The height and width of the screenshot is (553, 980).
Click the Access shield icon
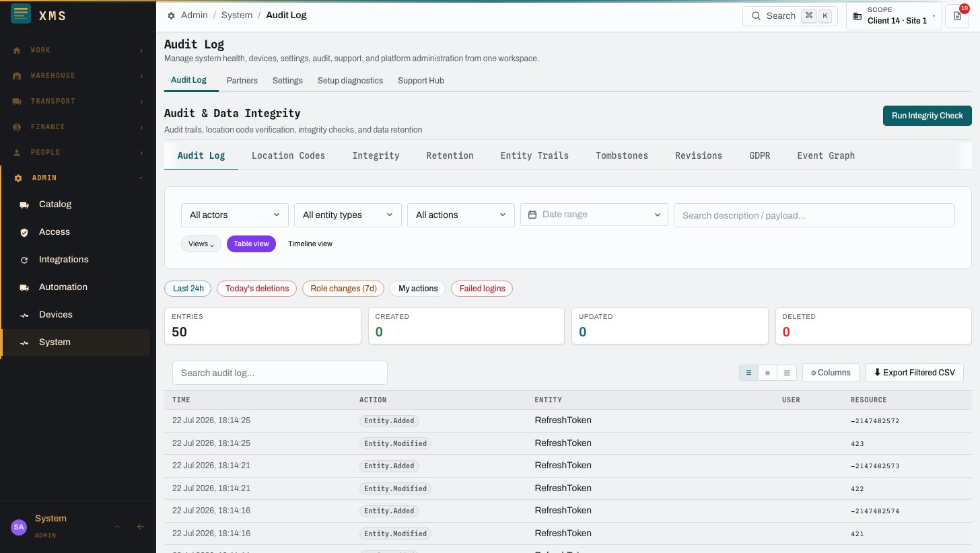[x=24, y=232]
